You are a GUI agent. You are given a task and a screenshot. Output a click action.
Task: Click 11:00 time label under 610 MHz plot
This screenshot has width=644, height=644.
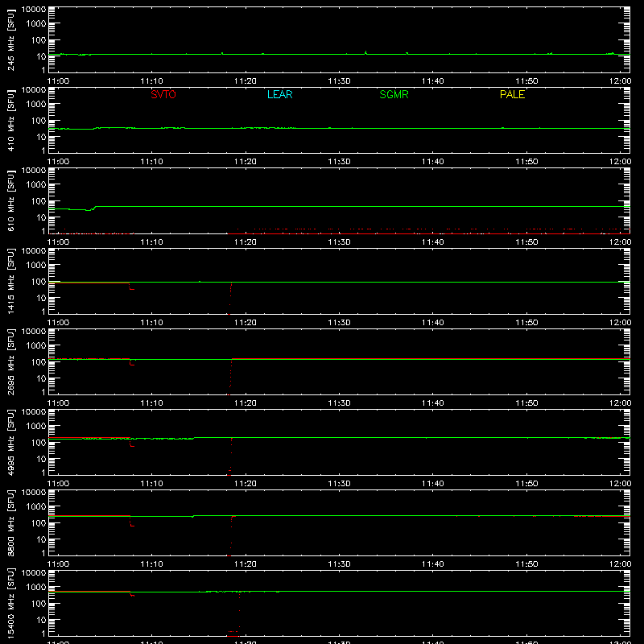click(x=58, y=242)
